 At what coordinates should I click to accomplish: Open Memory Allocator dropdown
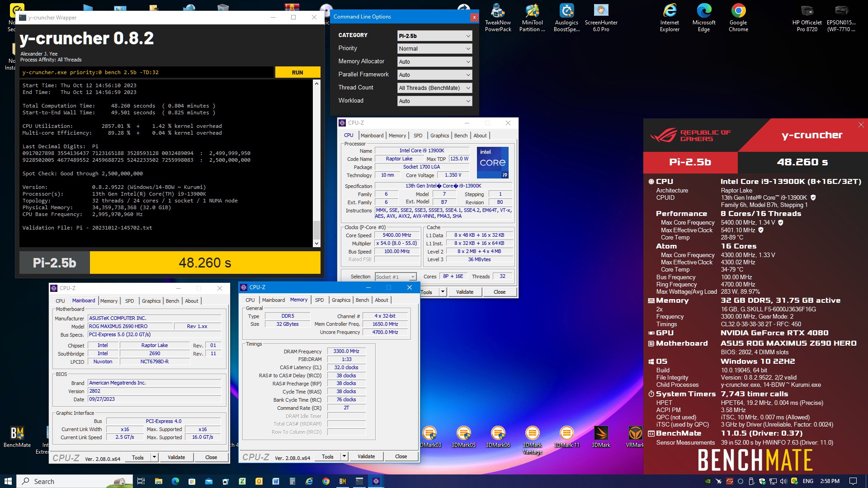434,62
